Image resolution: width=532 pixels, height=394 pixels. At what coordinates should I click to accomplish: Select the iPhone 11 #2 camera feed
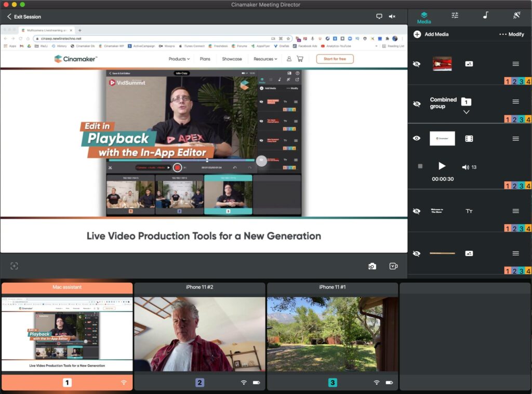(199, 334)
